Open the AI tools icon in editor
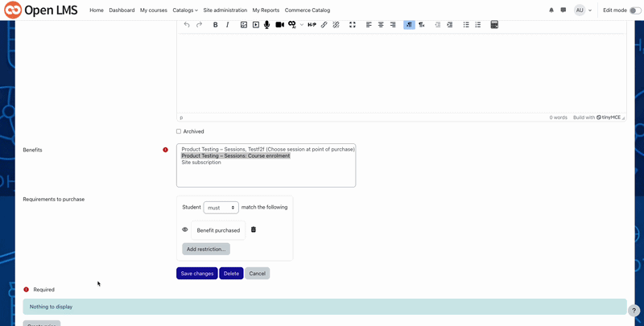This screenshot has height=326, width=644. (292, 25)
